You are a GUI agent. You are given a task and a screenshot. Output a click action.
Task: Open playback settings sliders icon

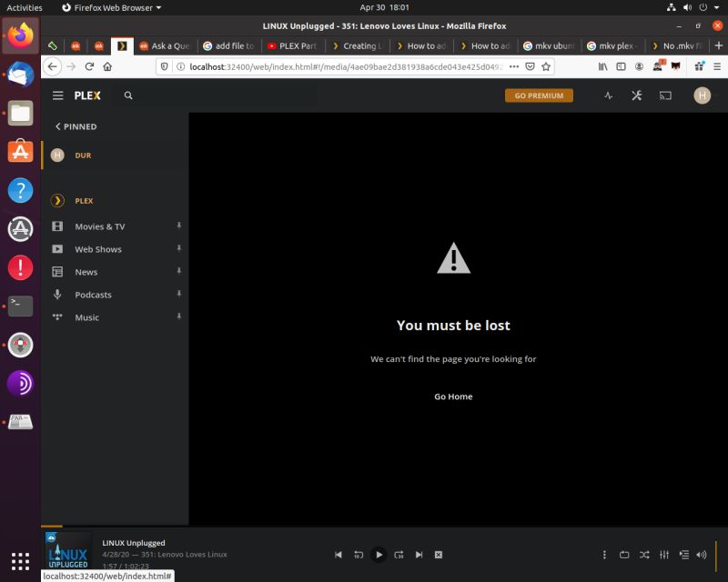coord(664,555)
